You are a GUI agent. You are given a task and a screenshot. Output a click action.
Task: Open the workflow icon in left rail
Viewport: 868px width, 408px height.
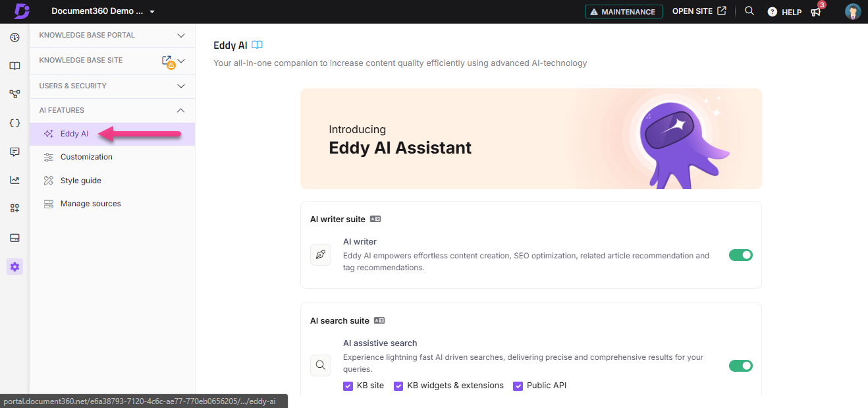[x=14, y=94]
